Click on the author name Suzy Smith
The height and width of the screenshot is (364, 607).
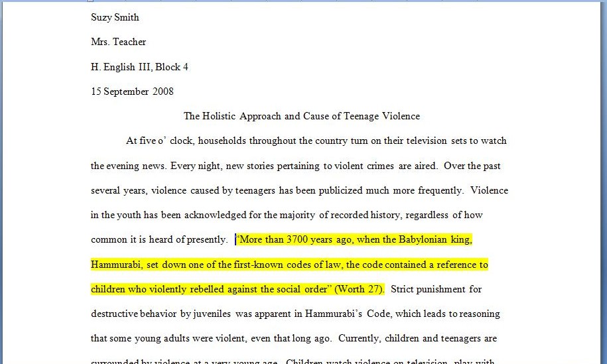[x=115, y=17]
